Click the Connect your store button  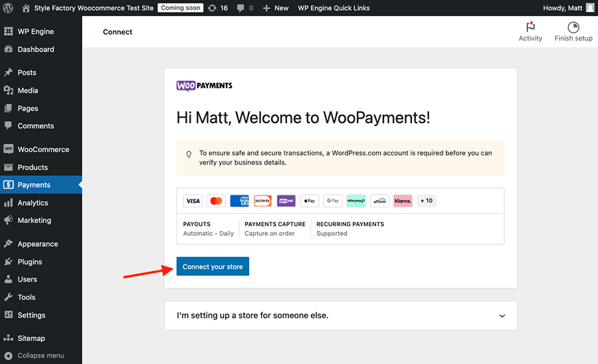(x=213, y=266)
